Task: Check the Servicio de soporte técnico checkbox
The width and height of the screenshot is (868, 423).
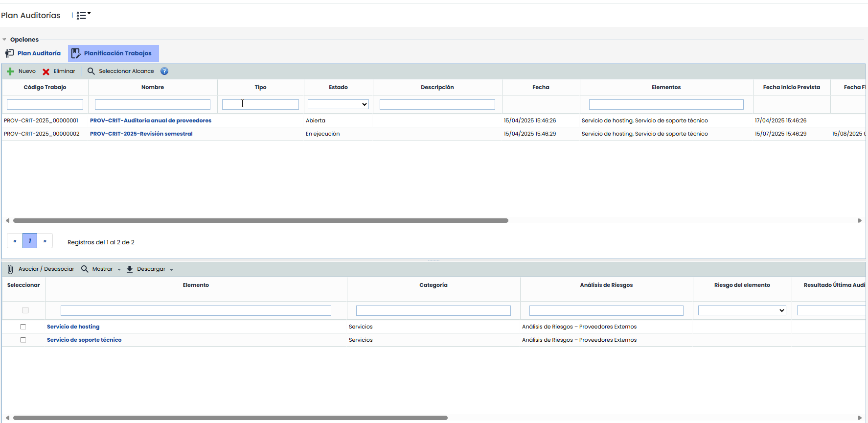Action: [x=23, y=340]
